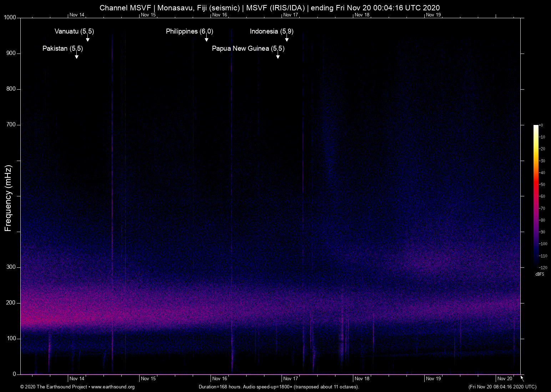Screen dimensions: 551x392
Task: Open the www.earthsound.org link in footer
Action: (113, 387)
